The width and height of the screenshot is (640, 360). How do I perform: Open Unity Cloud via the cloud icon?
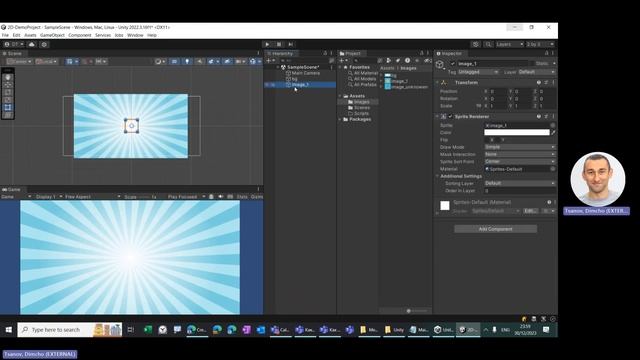coord(32,44)
